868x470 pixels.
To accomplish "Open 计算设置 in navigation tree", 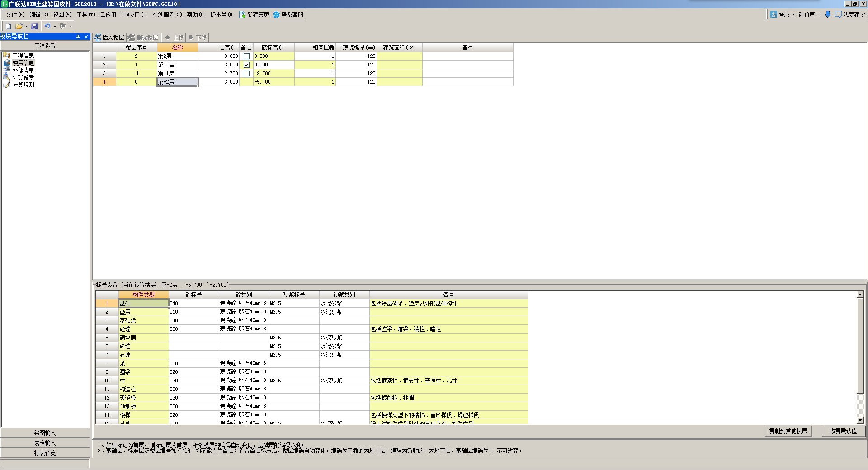I will 23,77.
